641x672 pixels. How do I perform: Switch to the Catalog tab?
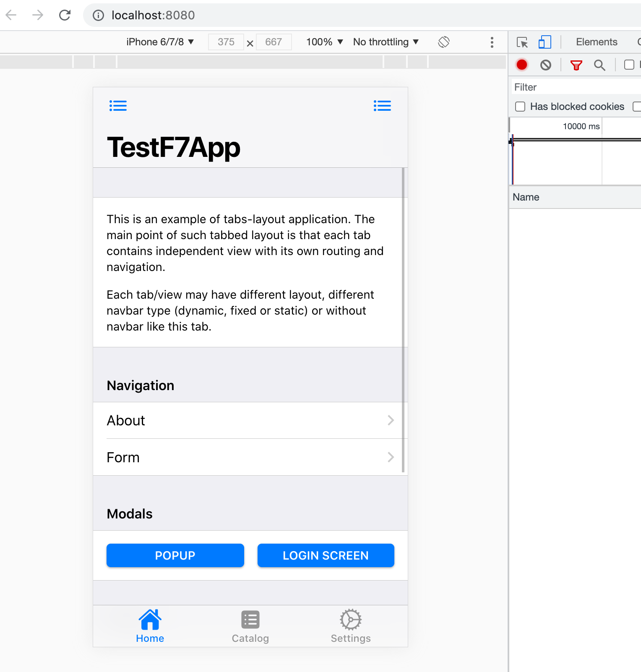pyautogui.click(x=250, y=626)
